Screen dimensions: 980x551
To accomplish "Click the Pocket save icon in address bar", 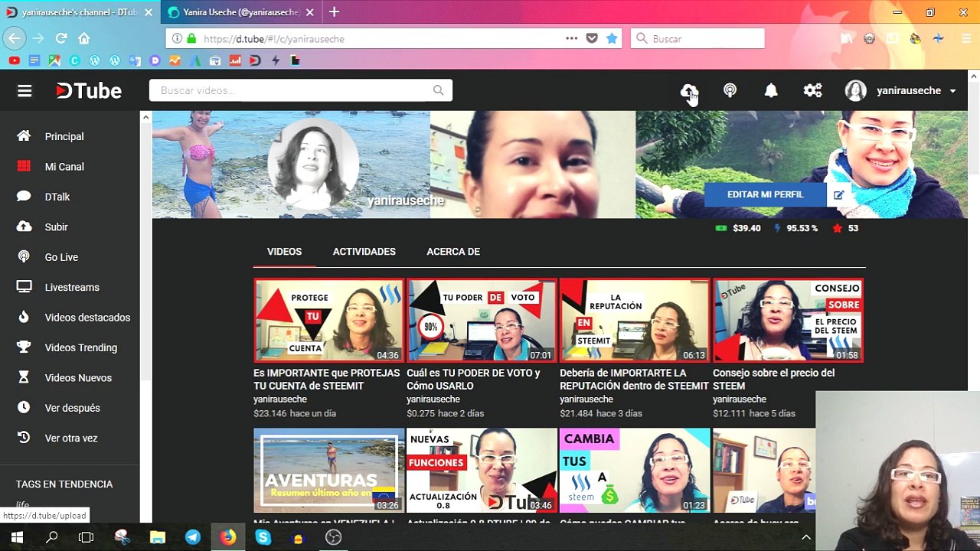I will 592,39.
